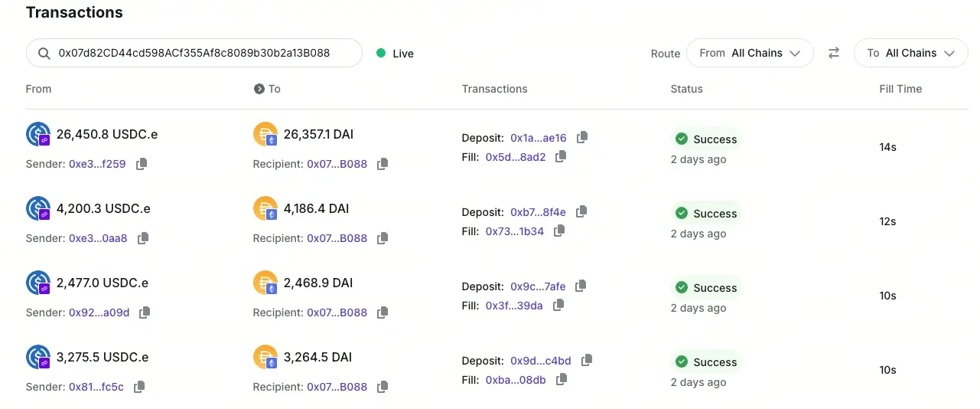The width and height of the screenshot is (980, 409).
Task: Click Success badge in 4,200.3 USDC.e row
Action: coord(705,213)
